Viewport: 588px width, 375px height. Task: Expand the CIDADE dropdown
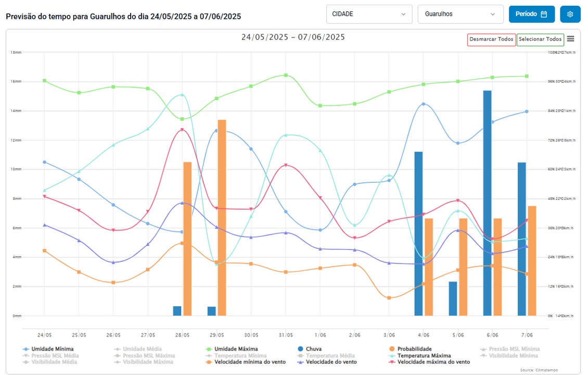[369, 14]
